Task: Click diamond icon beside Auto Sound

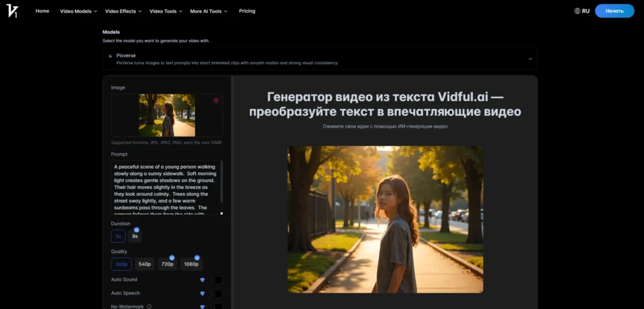Action: [202, 280]
